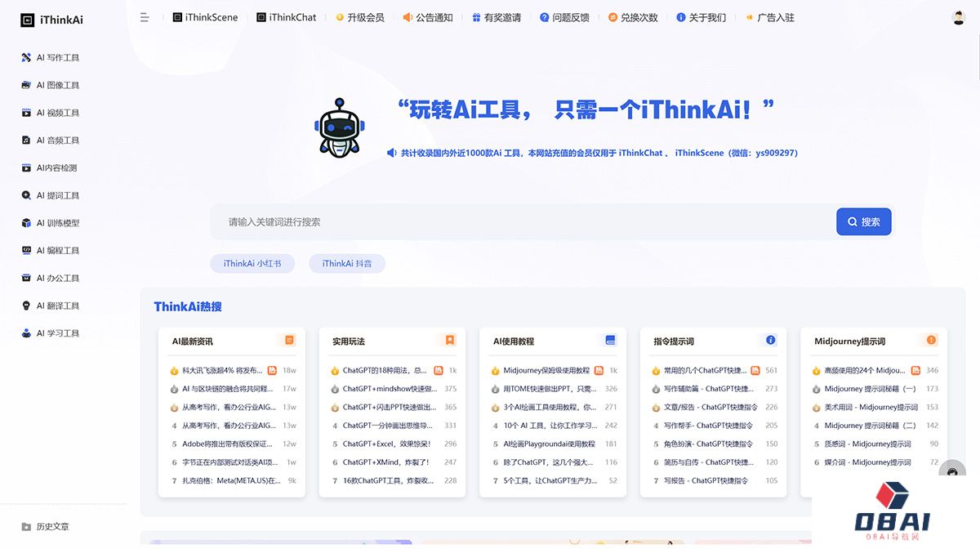
Task: Open the AI内容检测 sidebar category
Action: coord(50,168)
